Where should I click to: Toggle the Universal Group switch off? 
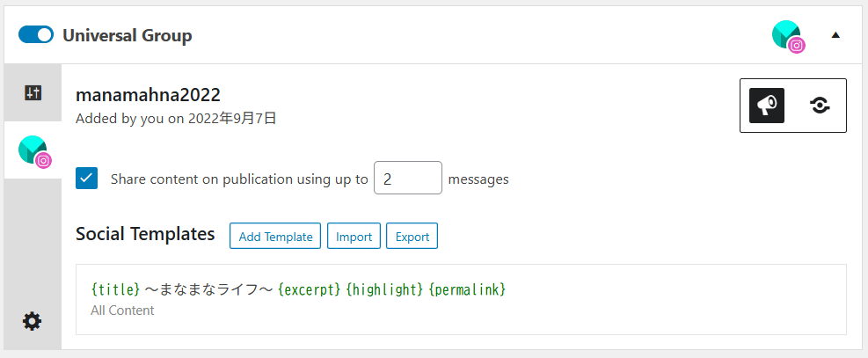coord(36,35)
